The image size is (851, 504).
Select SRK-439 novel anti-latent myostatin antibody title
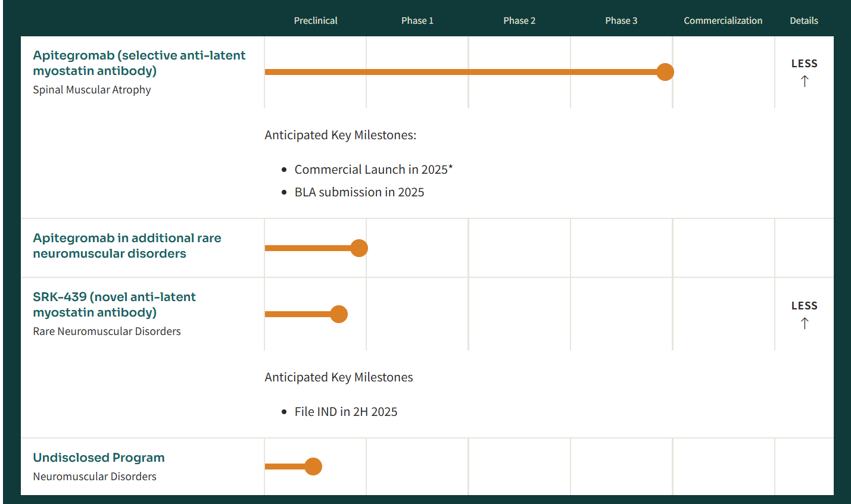[x=114, y=305]
